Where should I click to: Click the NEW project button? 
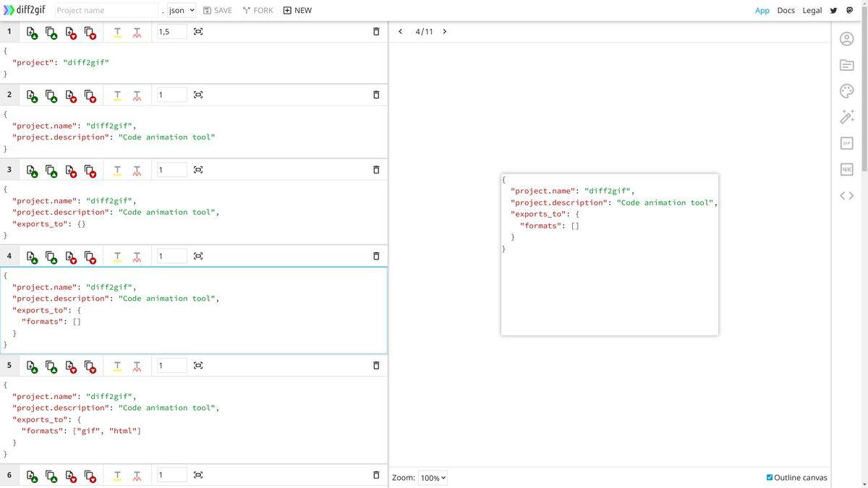point(297,10)
